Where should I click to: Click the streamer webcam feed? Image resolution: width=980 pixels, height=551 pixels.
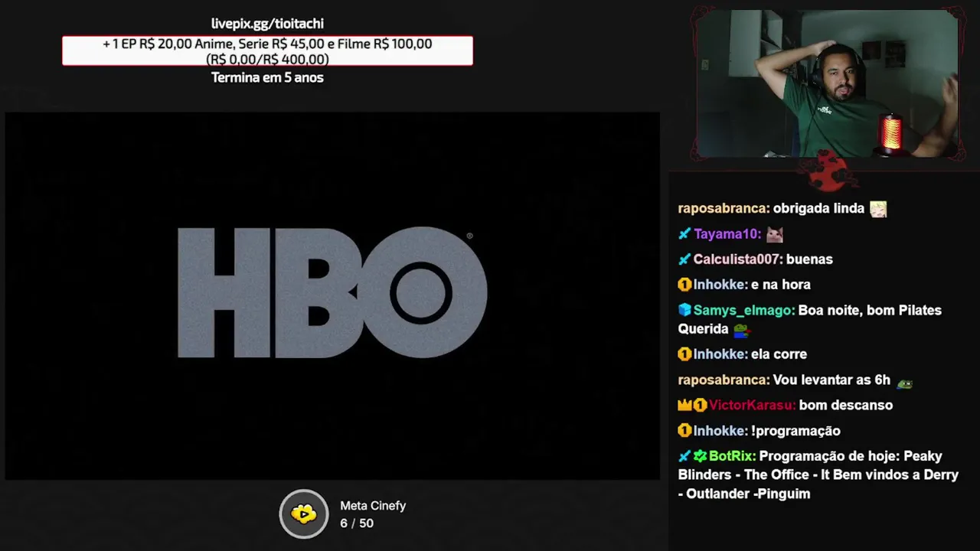coord(828,84)
